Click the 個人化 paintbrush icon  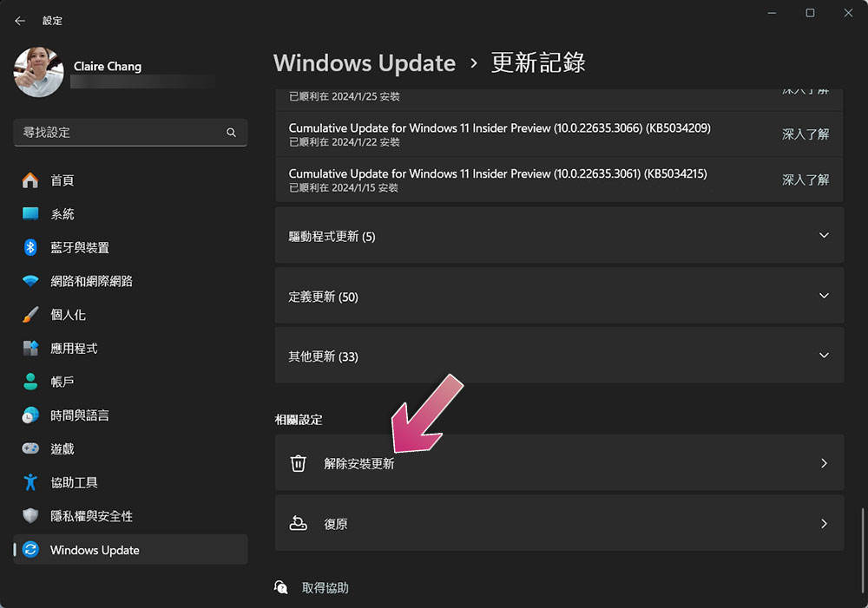coord(30,315)
